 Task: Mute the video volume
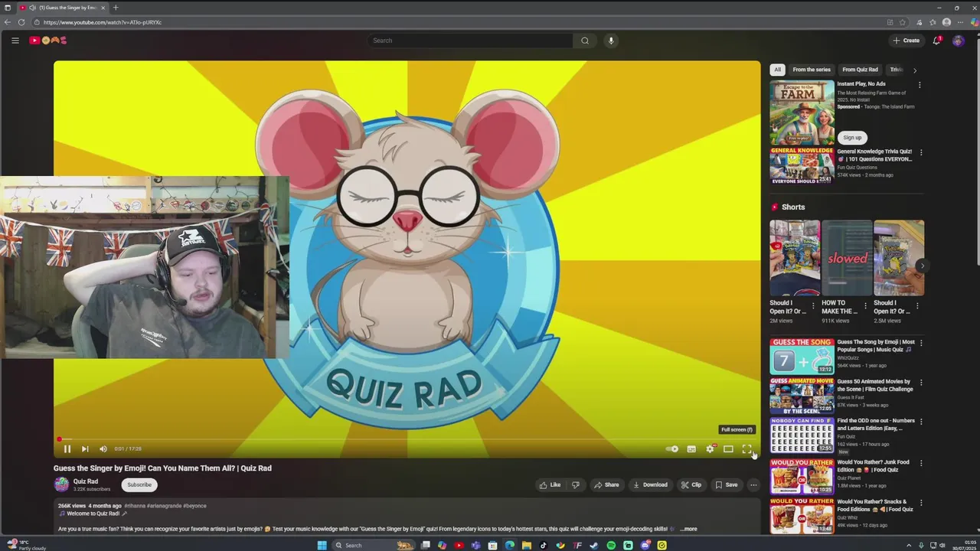[103, 449]
